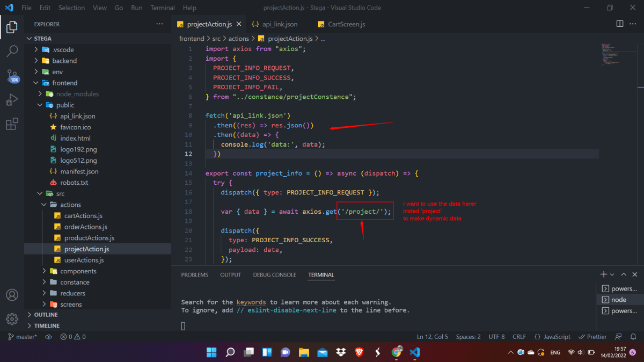Open the Selection menu
Image resolution: width=644 pixels, height=362 pixels.
(x=71, y=8)
